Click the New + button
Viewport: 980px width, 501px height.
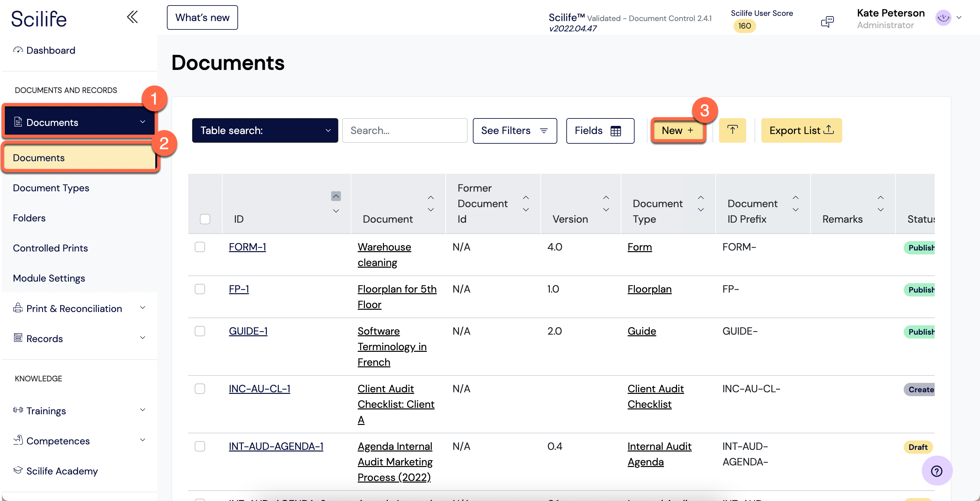[x=678, y=130]
